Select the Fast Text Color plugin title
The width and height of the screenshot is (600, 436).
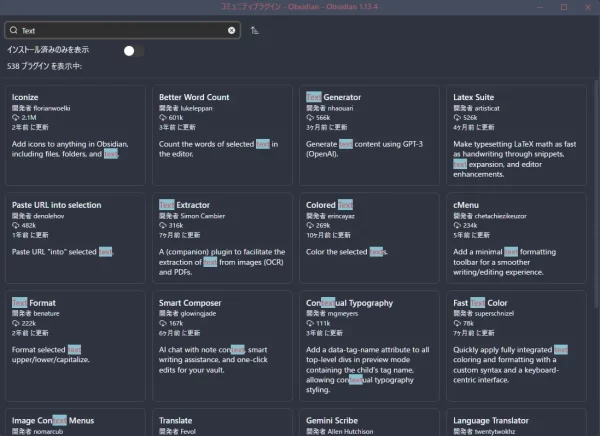tap(480, 303)
